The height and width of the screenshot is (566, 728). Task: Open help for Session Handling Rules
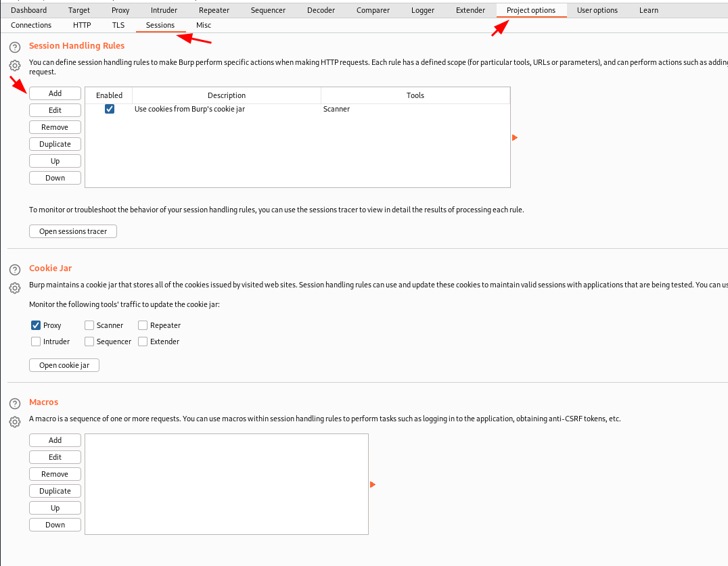[x=15, y=47]
